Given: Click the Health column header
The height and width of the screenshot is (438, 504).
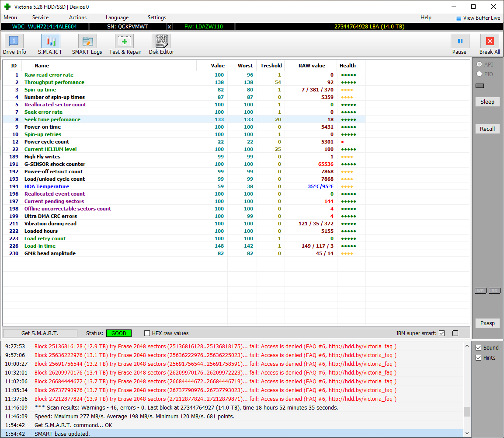Looking at the screenshot, I should pyautogui.click(x=348, y=66).
